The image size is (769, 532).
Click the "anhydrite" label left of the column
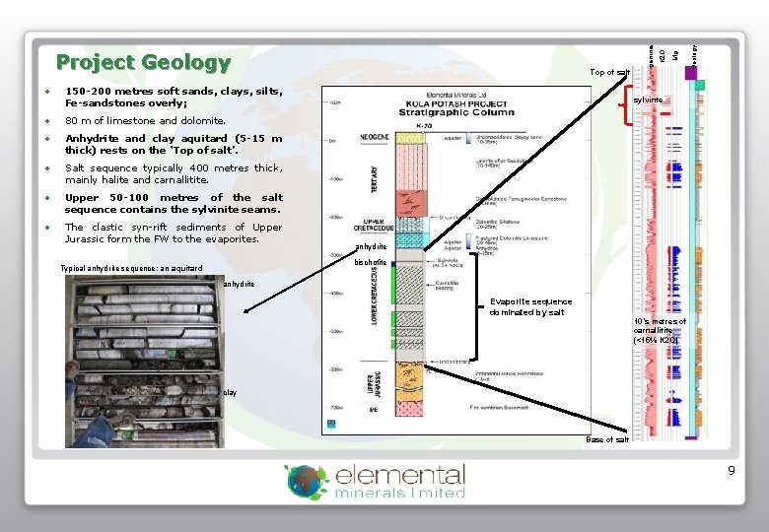coord(371,246)
